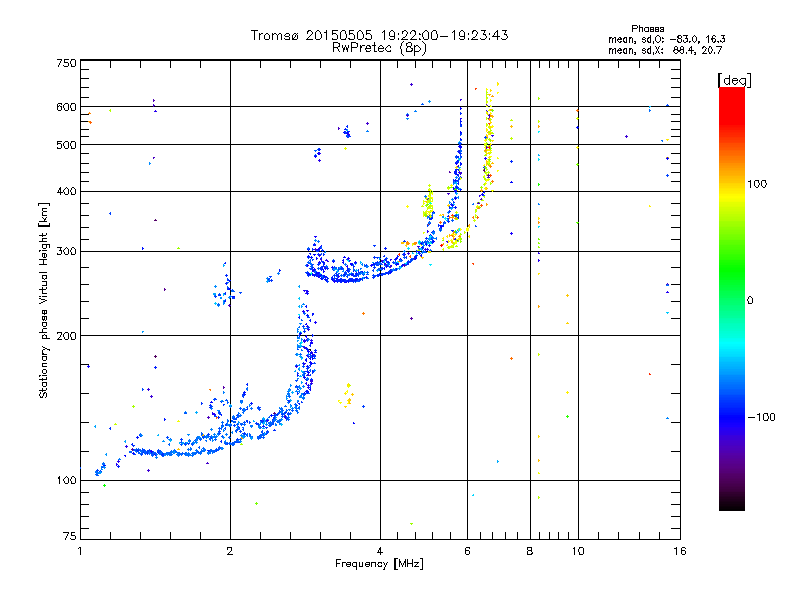Screen dimensions: 800x600
Task: Click the x-axis label 'Frequency [MHz]'
Action: click(379, 564)
